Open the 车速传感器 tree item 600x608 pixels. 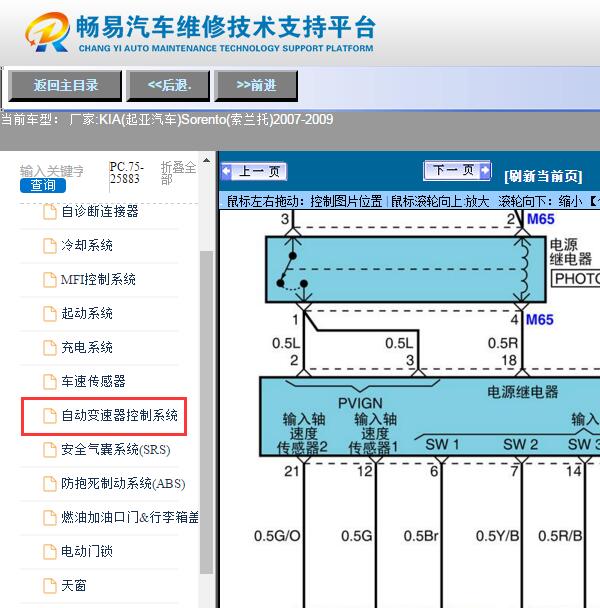tap(93, 382)
